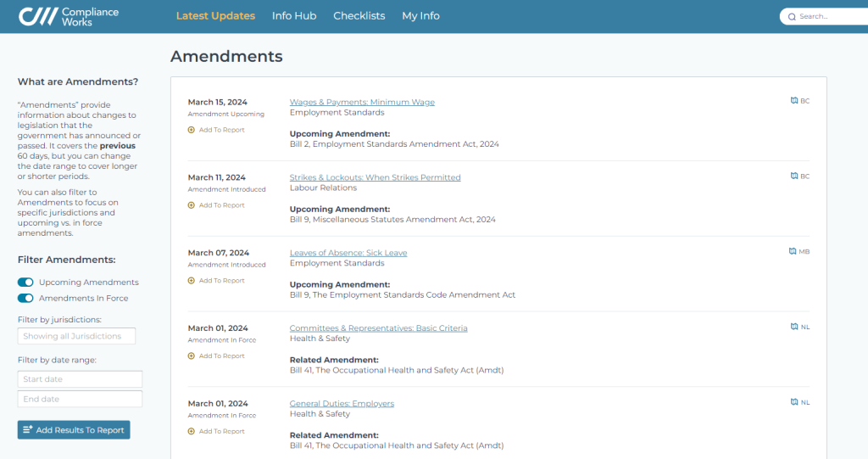The width and height of the screenshot is (868, 459).
Task: Click plus icon beside March 15 Add To Report
Action: 192,130
